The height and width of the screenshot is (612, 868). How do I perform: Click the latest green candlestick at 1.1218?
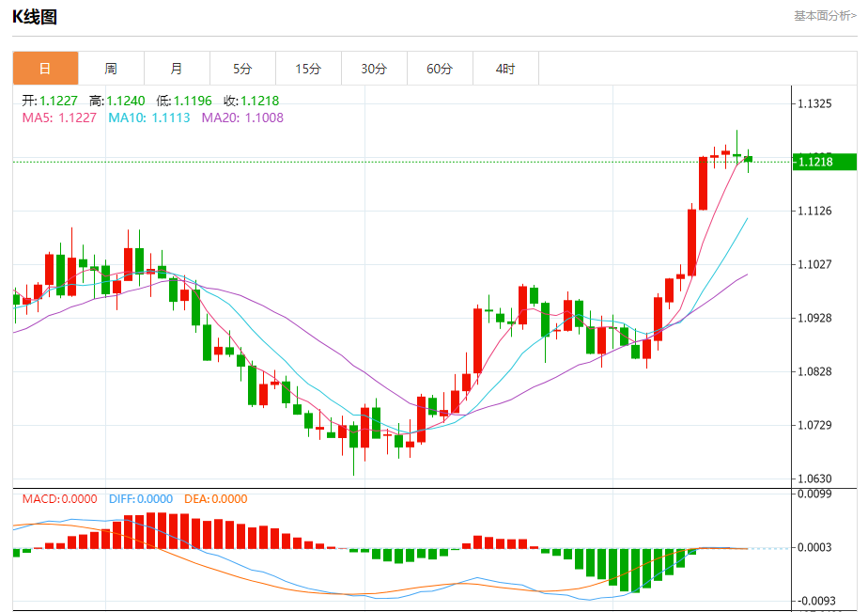(749, 159)
